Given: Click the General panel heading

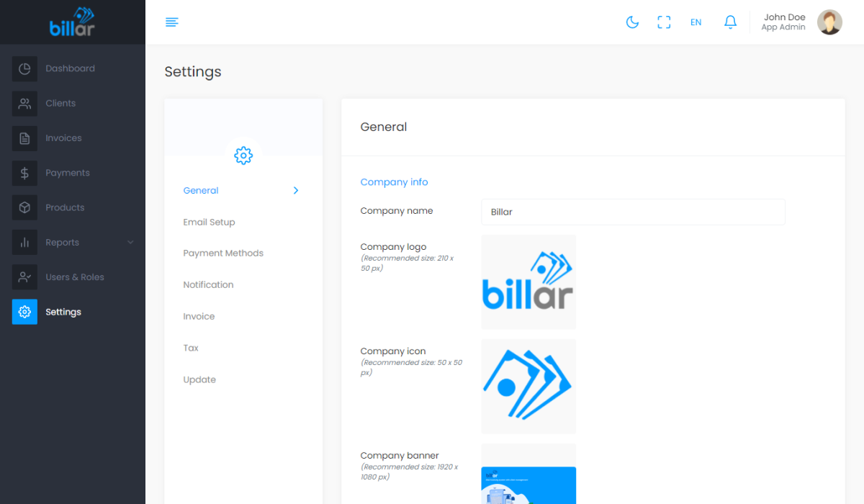Looking at the screenshot, I should point(384,127).
